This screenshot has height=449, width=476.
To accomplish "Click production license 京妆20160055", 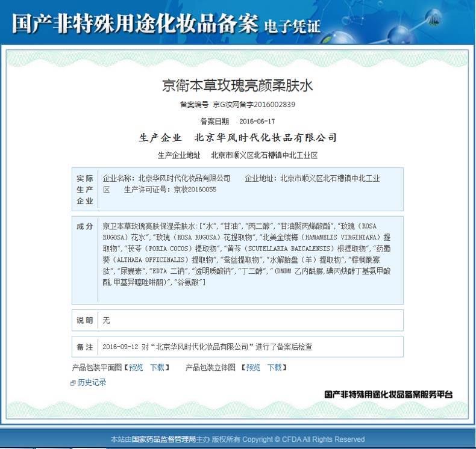I will point(195,190).
